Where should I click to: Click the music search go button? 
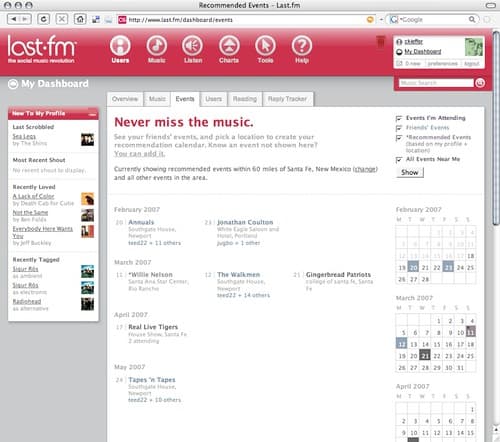pyautogui.click(x=480, y=83)
